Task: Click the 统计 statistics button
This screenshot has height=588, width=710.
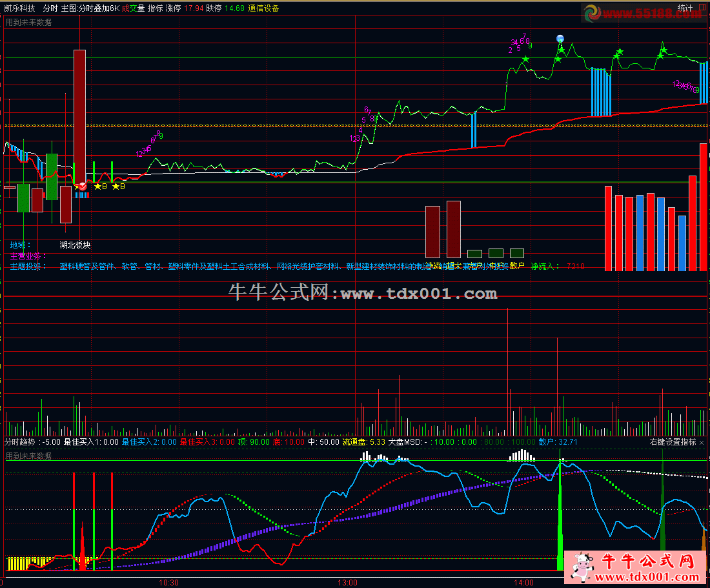Action: click(685, 8)
